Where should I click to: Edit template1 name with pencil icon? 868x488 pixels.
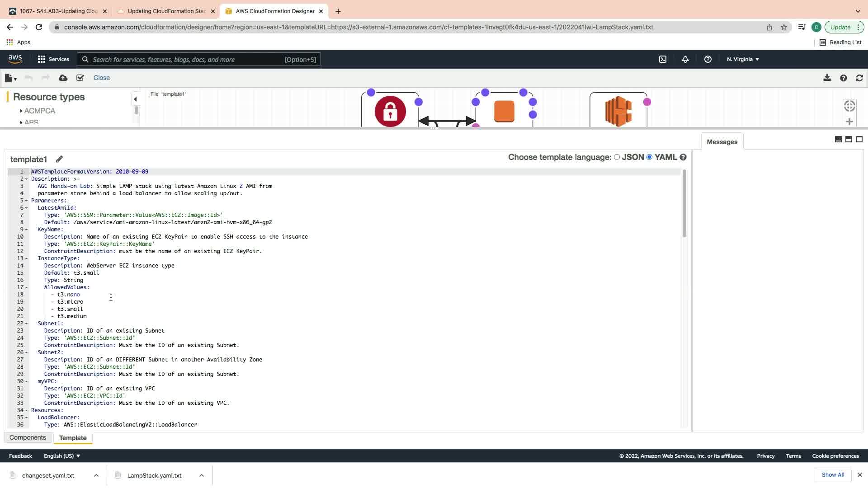click(59, 159)
